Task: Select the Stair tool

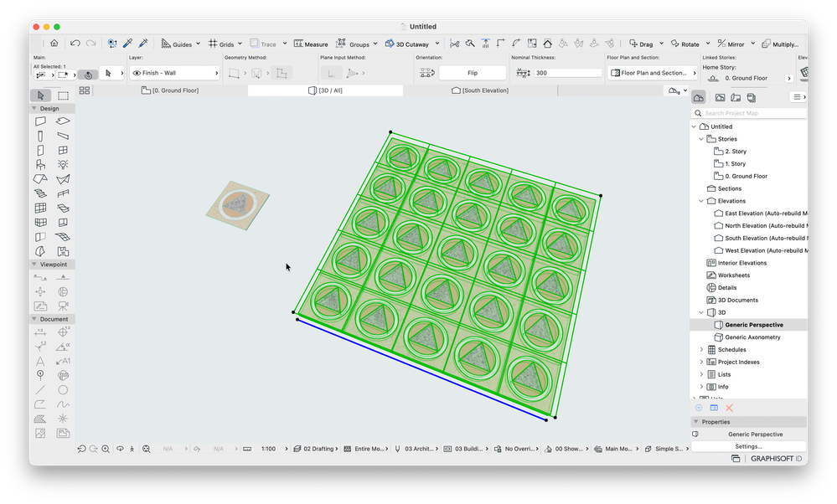Action: pyautogui.click(x=40, y=193)
